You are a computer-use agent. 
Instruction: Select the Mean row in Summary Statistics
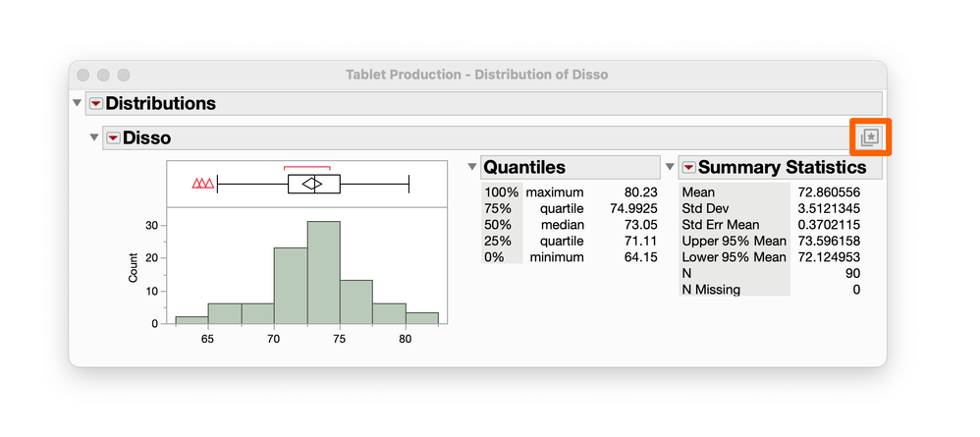pos(698,192)
